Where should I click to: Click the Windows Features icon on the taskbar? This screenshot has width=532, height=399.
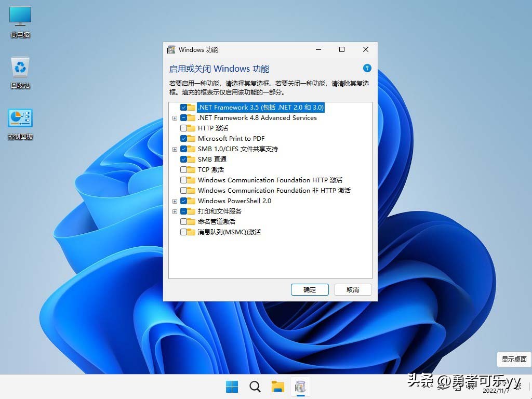pos(300,387)
